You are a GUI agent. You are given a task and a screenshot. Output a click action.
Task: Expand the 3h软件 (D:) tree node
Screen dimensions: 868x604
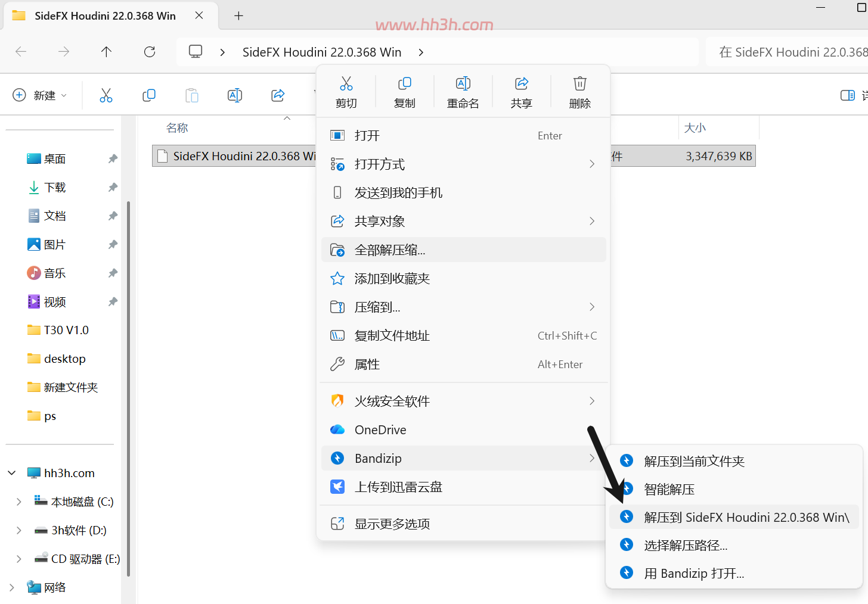pyautogui.click(x=19, y=530)
